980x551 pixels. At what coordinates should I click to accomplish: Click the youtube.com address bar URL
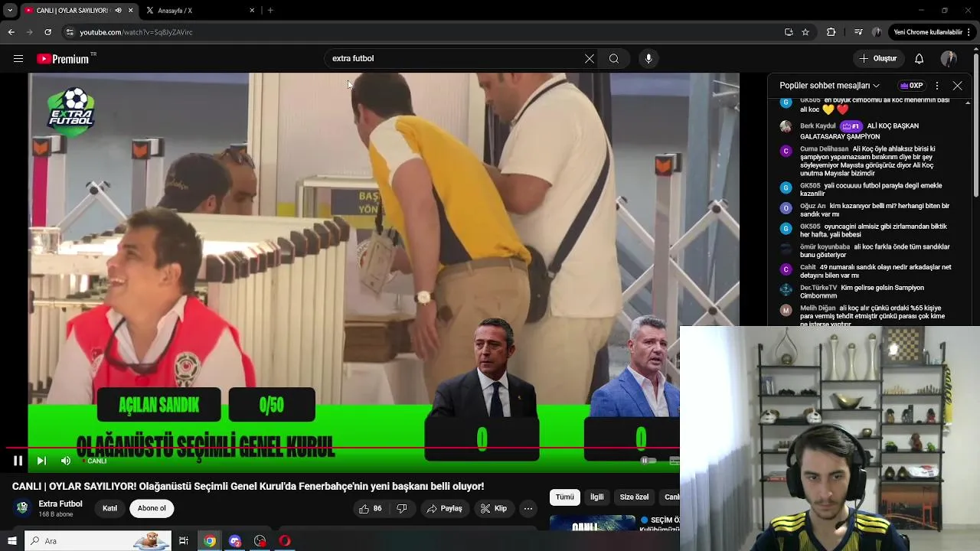(x=136, y=32)
